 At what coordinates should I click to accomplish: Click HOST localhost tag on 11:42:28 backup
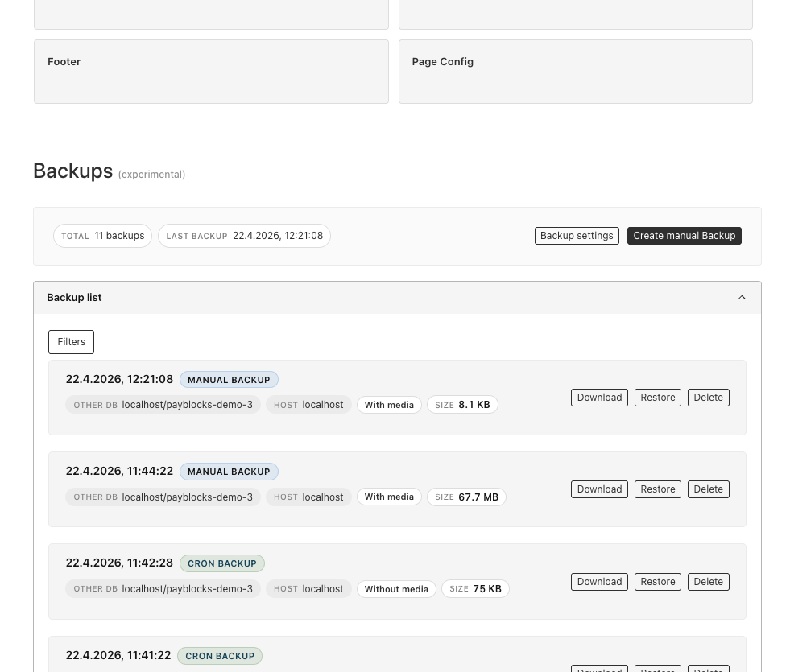tap(308, 589)
